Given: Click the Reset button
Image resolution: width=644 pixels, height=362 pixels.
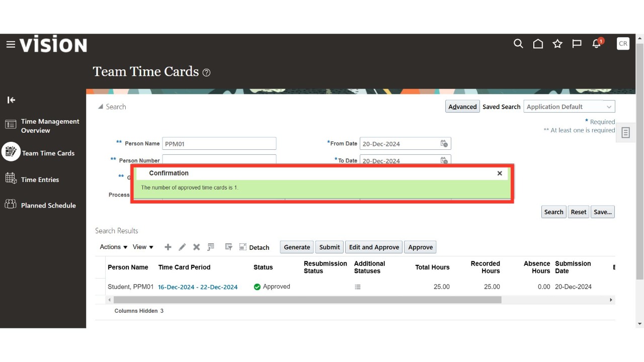Looking at the screenshot, I should pos(579,212).
